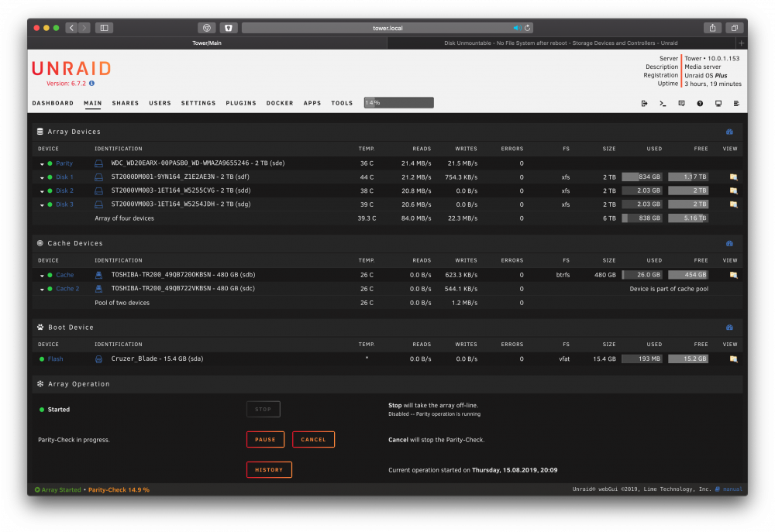View parity check History
The height and width of the screenshot is (532, 775).
(x=269, y=470)
